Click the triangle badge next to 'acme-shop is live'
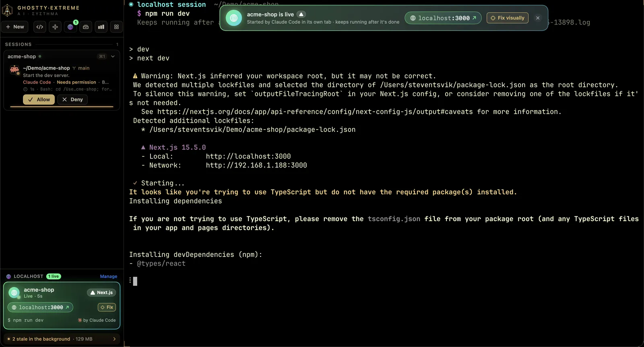 [x=301, y=14]
